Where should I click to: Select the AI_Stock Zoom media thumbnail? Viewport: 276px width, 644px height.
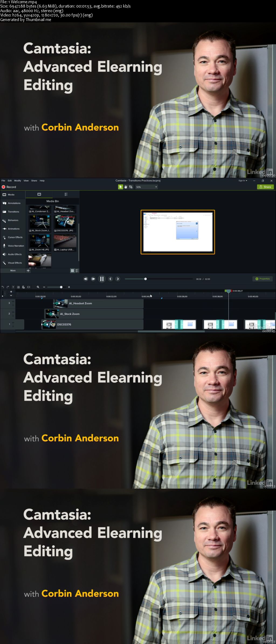[x=40, y=223]
